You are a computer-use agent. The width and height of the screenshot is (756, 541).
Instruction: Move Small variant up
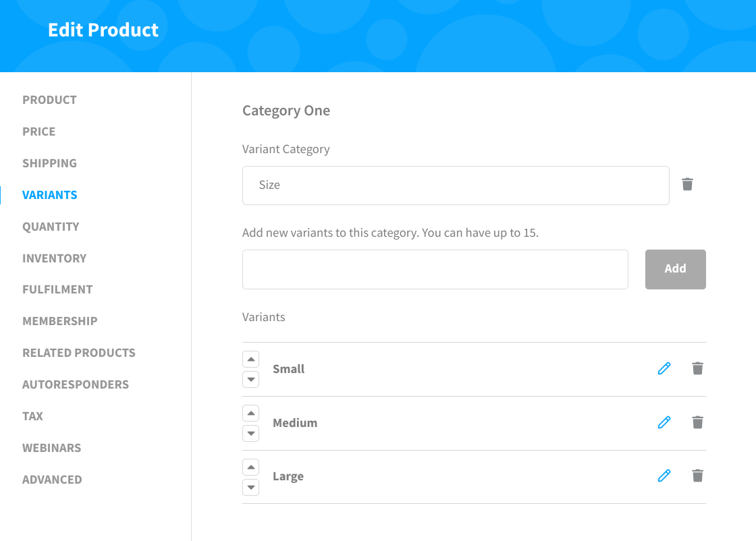coord(250,359)
